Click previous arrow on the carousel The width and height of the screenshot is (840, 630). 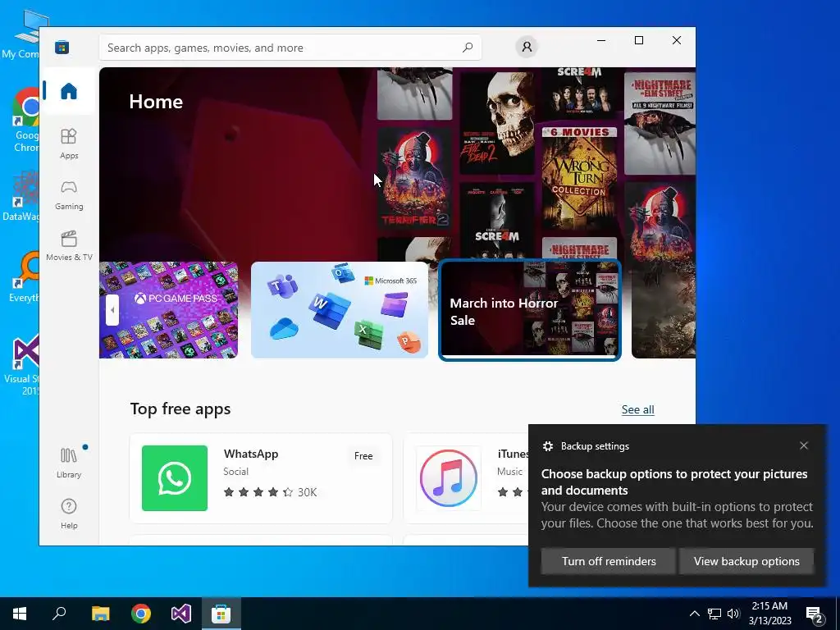point(112,309)
